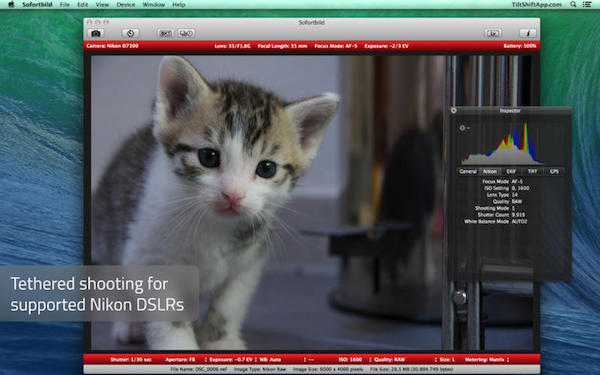Screen dimensions: 600x375
Task: Close the Inspector panel
Action: tap(453, 111)
